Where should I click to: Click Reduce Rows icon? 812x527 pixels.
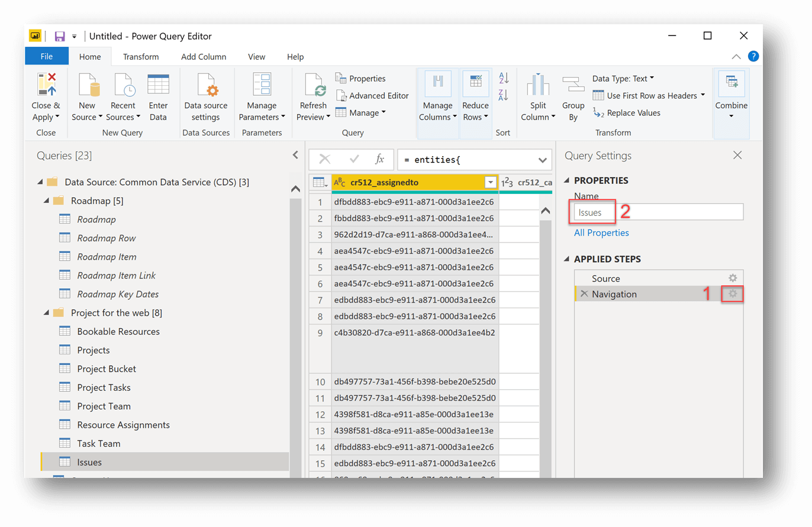476,83
